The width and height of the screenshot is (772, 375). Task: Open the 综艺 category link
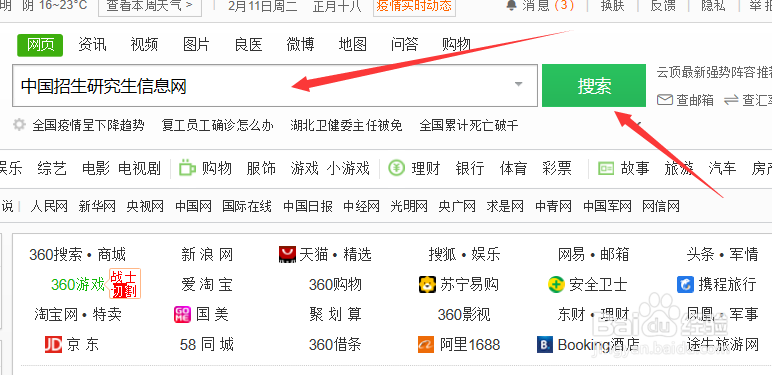[x=52, y=169]
